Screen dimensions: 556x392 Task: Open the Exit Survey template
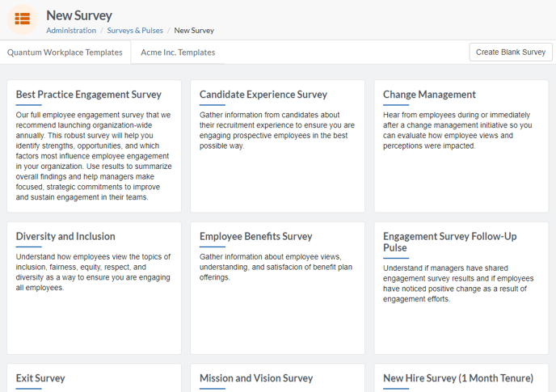[x=94, y=378]
